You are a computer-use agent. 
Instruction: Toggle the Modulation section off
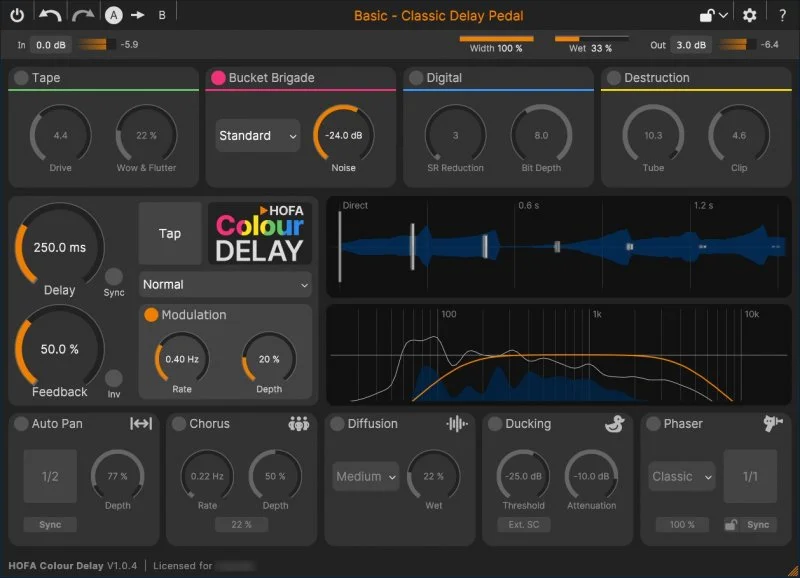tap(151, 315)
